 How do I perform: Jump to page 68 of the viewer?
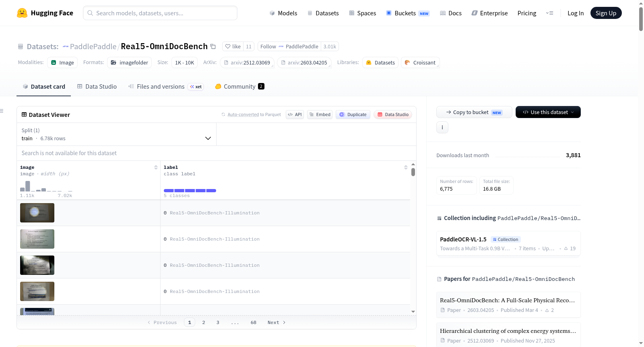(254, 322)
